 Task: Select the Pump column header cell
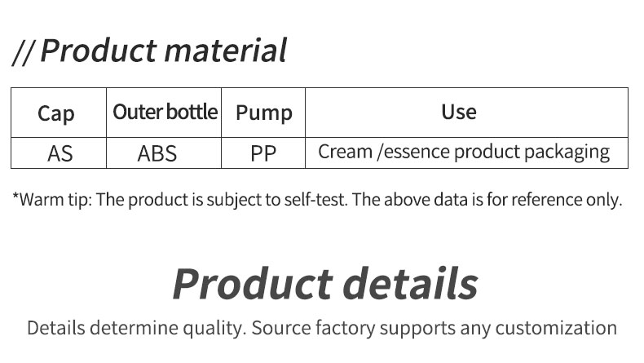pos(263,113)
